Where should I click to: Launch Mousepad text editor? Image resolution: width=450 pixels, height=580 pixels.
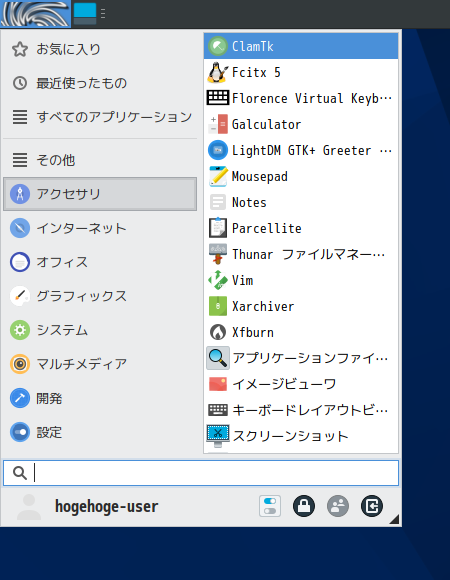pyautogui.click(x=301, y=176)
